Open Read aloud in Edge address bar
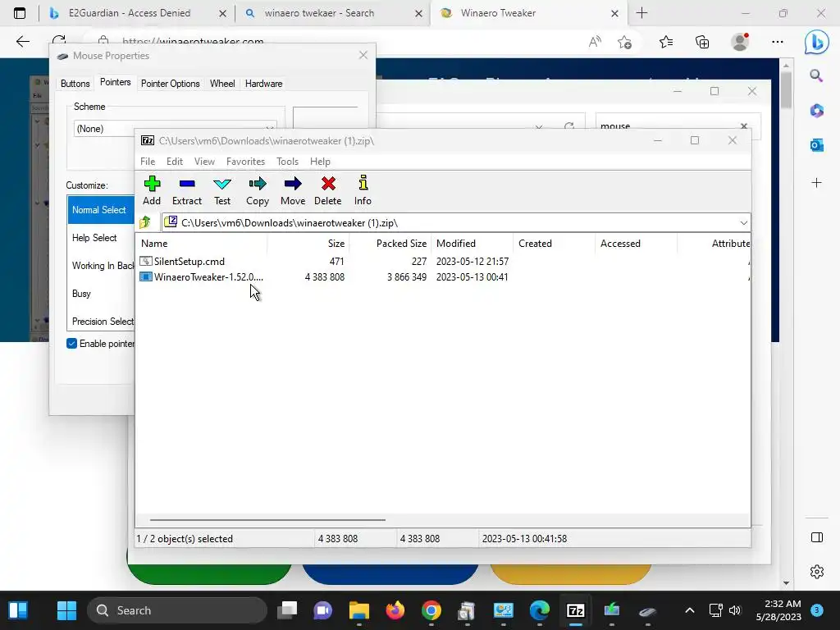 pyautogui.click(x=595, y=42)
